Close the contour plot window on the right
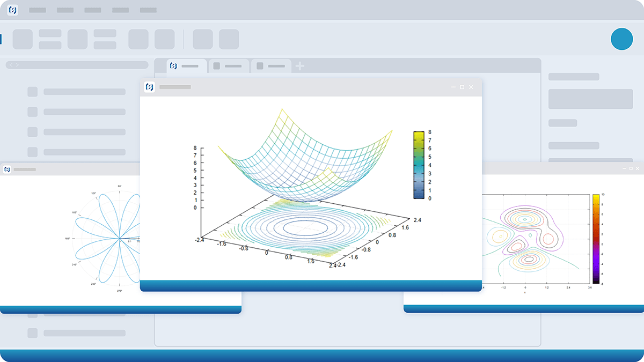 [638, 168]
